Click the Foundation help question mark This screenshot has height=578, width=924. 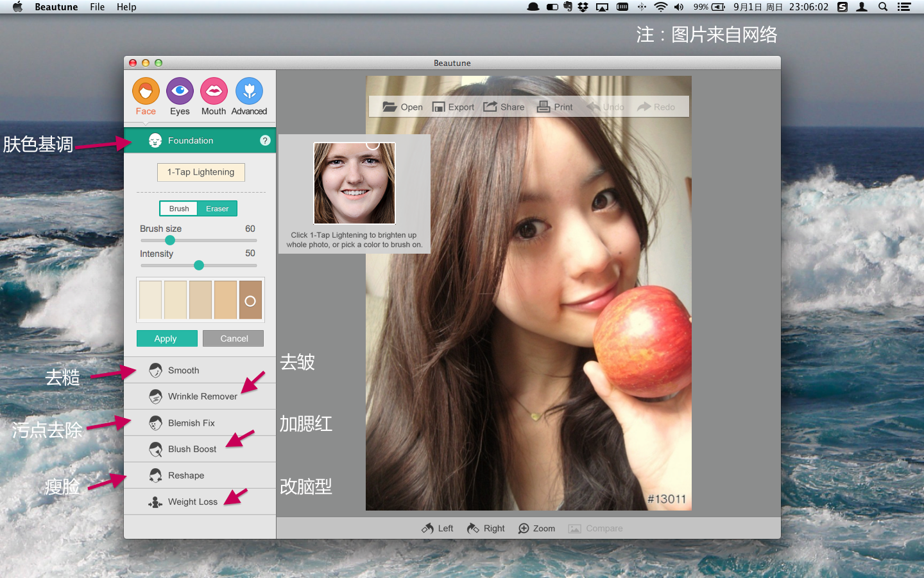click(x=265, y=141)
